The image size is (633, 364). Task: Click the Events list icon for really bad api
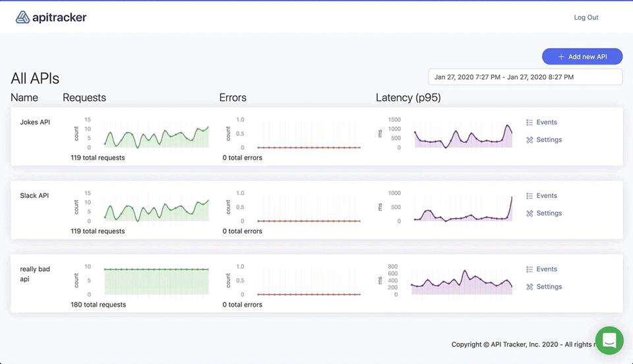[529, 269]
